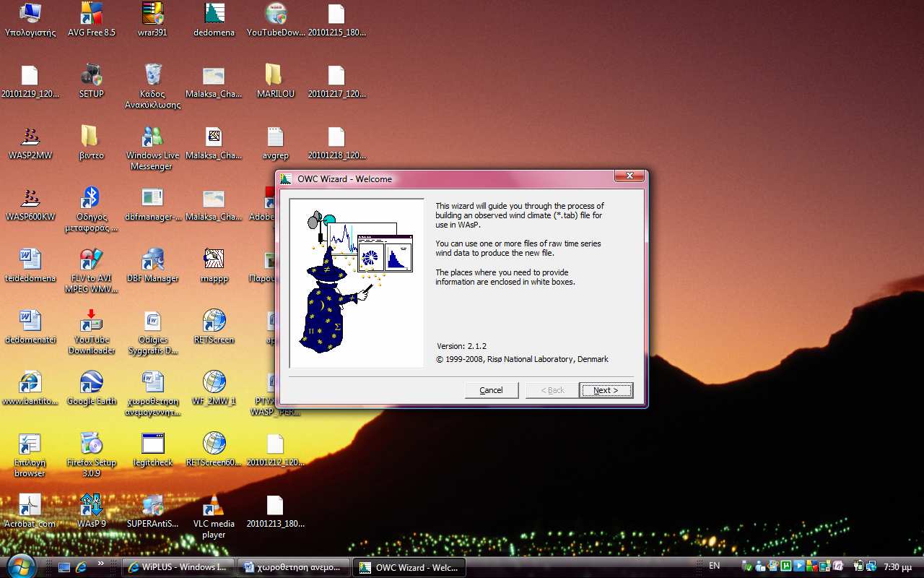Viewport: 924px width, 578px height.
Task: Switch to the χωροθετηση ανεμο... Word taskbar button
Action: 294,567
